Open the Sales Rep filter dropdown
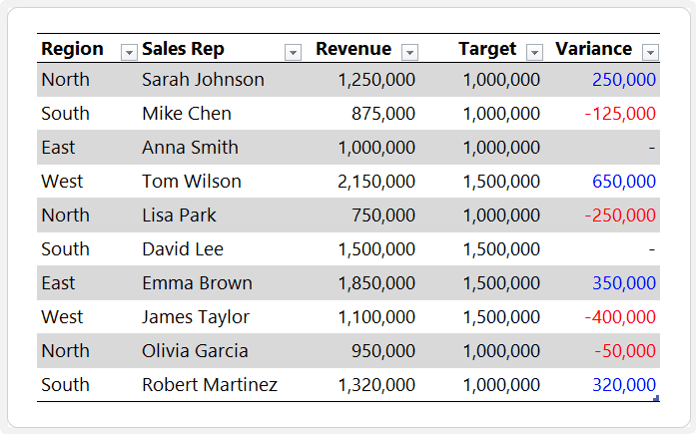 (293, 53)
